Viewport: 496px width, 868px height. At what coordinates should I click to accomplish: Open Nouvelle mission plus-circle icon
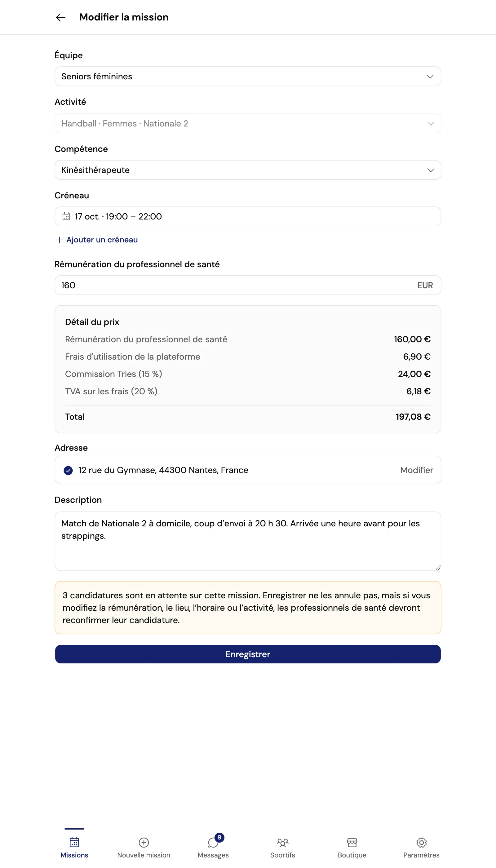coord(144,842)
